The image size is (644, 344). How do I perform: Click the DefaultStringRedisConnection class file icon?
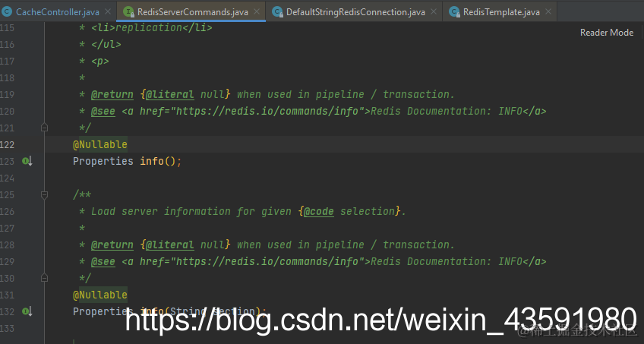pyautogui.click(x=278, y=12)
